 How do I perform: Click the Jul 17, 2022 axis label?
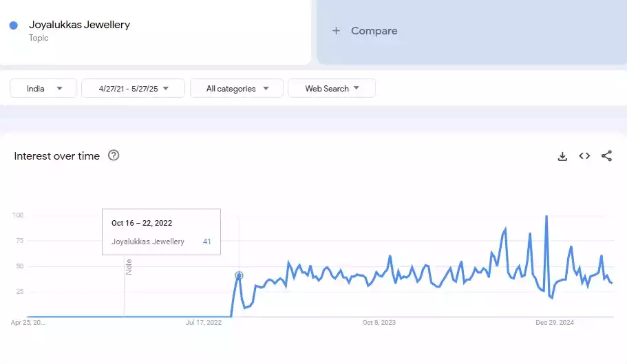[204, 323]
